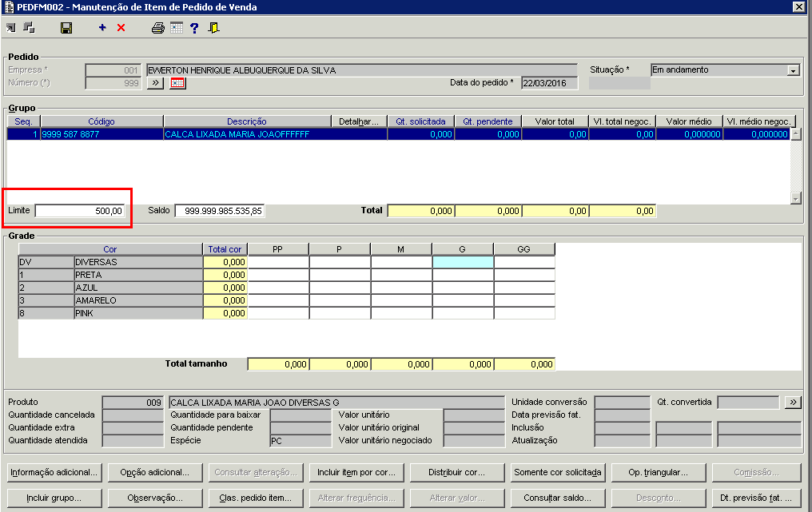Image resolution: width=812 pixels, height=512 pixels.
Task: Open the Situação dropdown
Action: tap(793, 70)
